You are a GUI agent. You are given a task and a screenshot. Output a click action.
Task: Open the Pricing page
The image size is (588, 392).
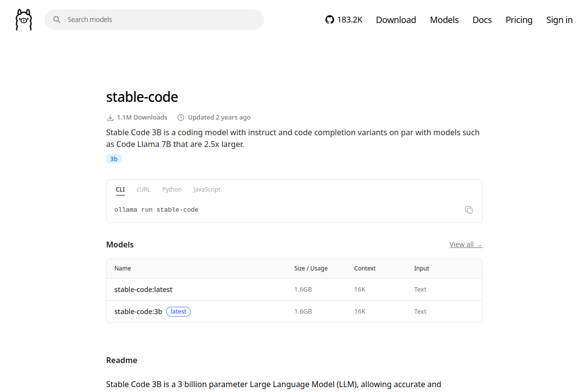pyautogui.click(x=519, y=20)
